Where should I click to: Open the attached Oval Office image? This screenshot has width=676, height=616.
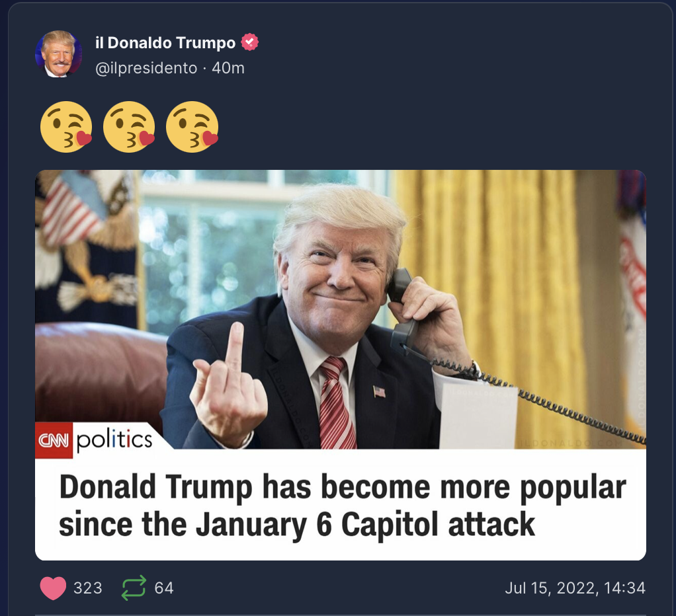pyautogui.click(x=341, y=309)
